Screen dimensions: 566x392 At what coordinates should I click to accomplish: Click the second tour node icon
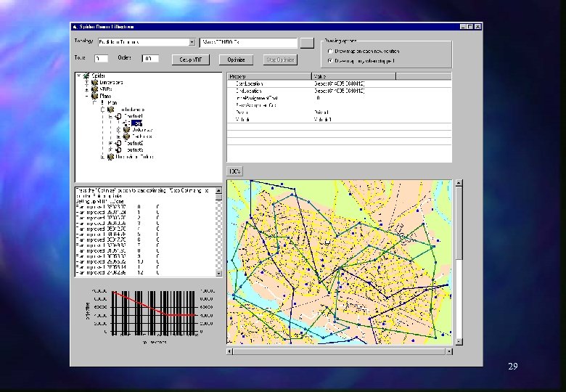[x=118, y=143]
